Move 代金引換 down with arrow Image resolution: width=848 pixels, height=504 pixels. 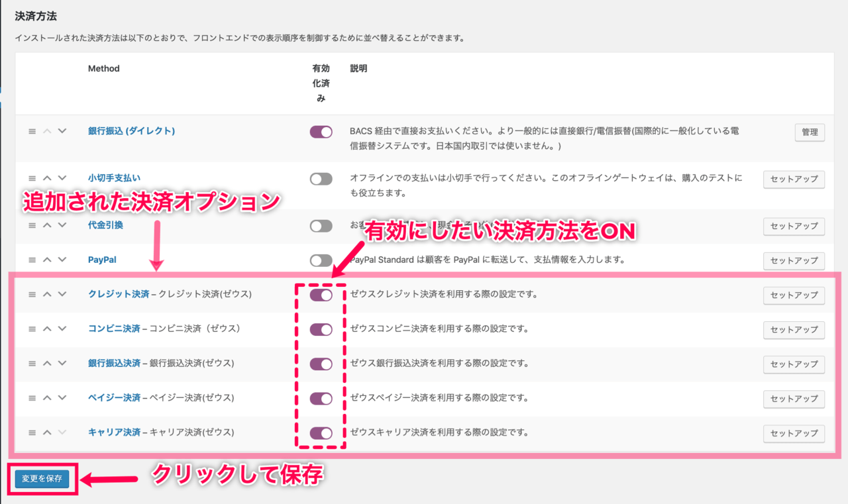tap(62, 225)
